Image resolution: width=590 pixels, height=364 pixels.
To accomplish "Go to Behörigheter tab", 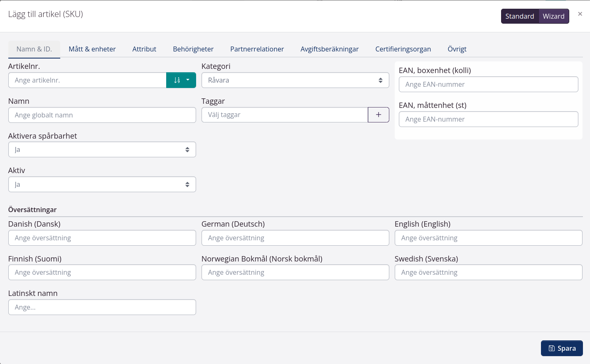I will click(193, 49).
